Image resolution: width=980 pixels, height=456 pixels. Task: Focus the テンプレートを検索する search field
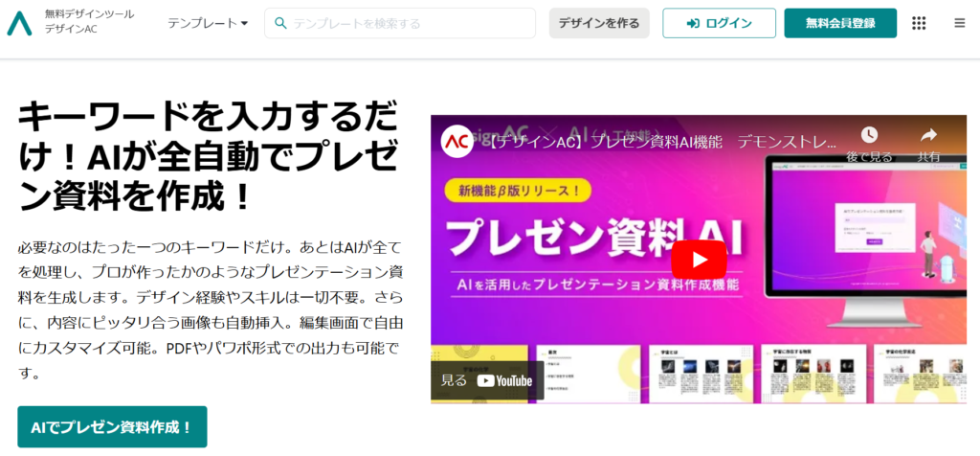[x=400, y=23]
